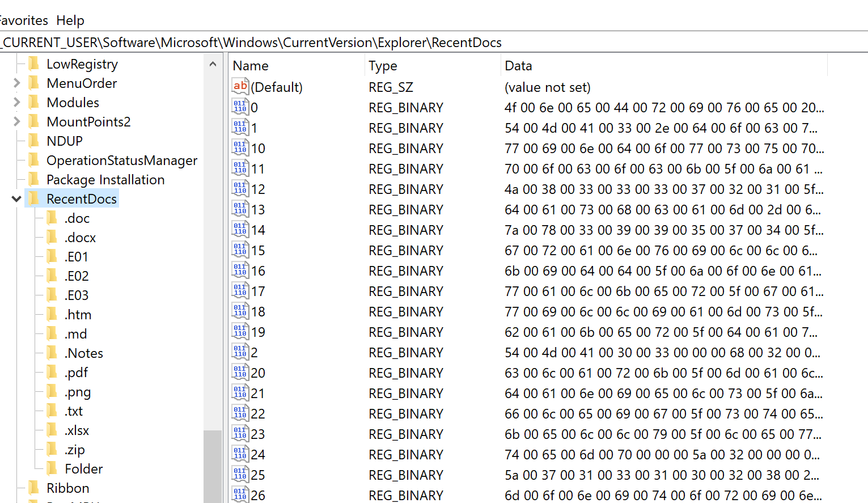Click the REG_SZ type cell
The height and width of the screenshot is (503, 868).
391,87
